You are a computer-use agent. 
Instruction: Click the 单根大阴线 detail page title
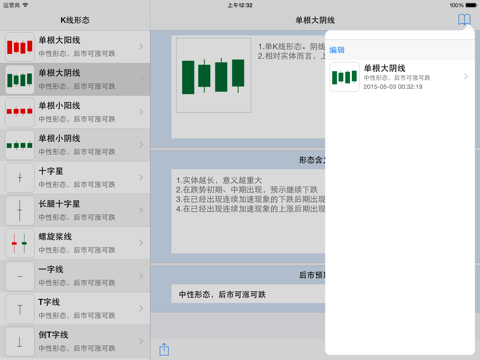point(315,20)
